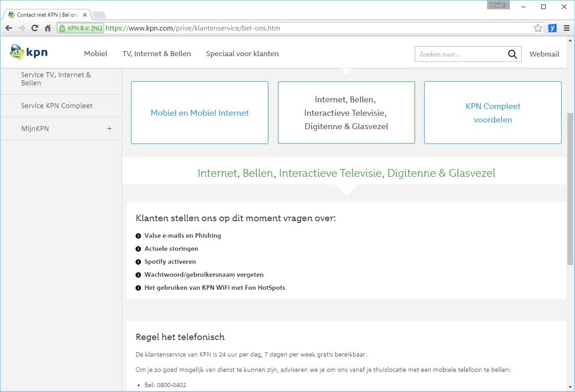Select the Mobiel en Mobiel Internet card
575x392 pixels.
tap(199, 113)
